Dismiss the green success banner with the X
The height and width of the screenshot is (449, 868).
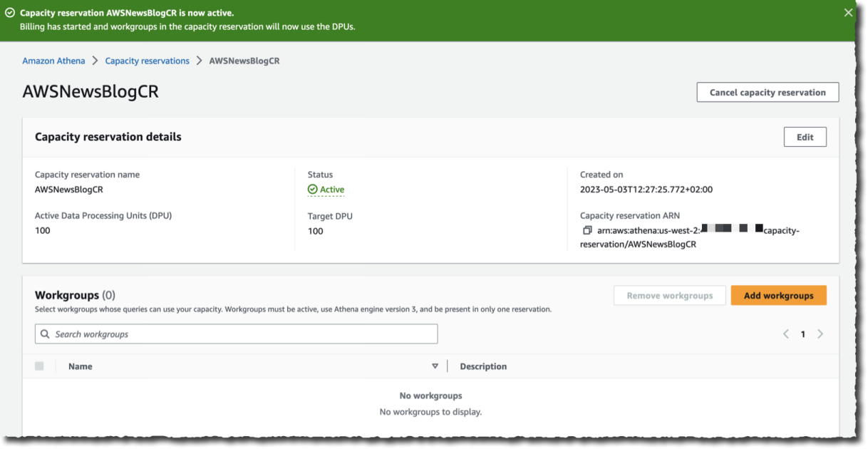(848, 12)
